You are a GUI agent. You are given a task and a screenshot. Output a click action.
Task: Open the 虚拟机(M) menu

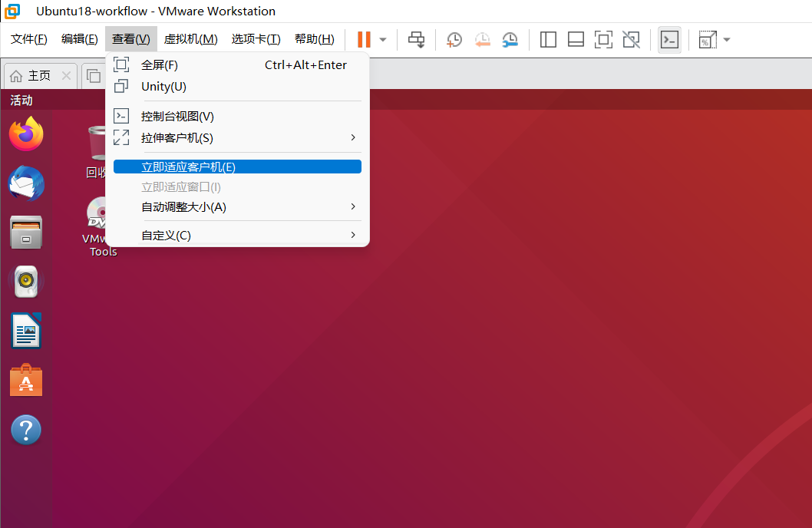[190, 39]
